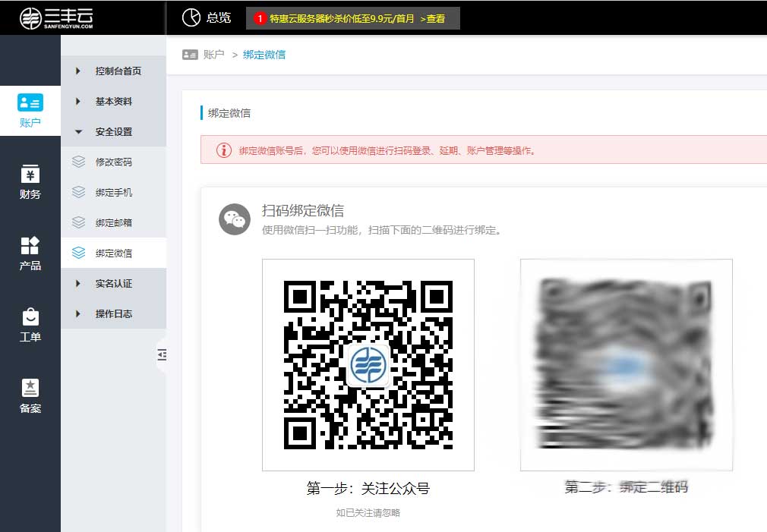Screen dimensions: 767x532
Task: Click the 第二步：绑定二维码 caption
Action: [626, 487]
